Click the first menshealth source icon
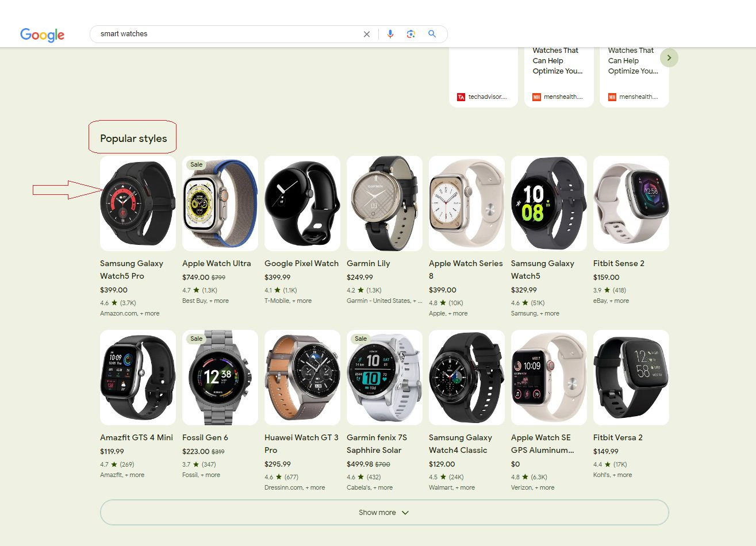Image resolution: width=756 pixels, height=546 pixels. click(x=536, y=97)
